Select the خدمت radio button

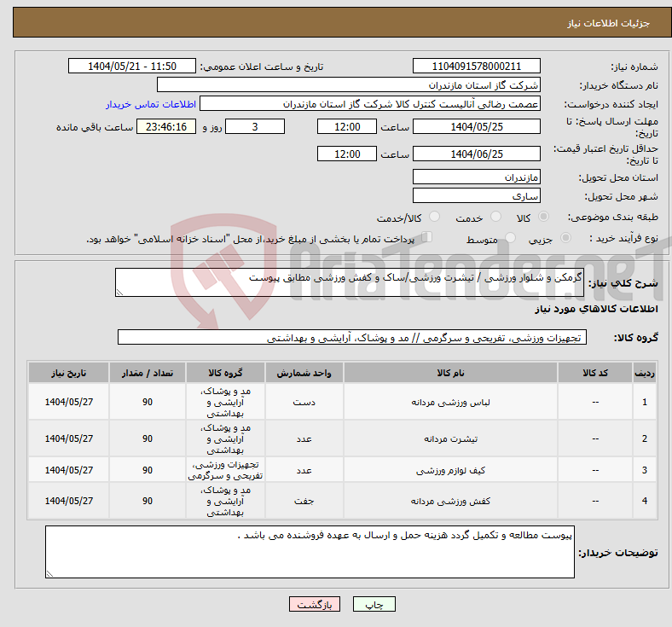click(x=495, y=217)
